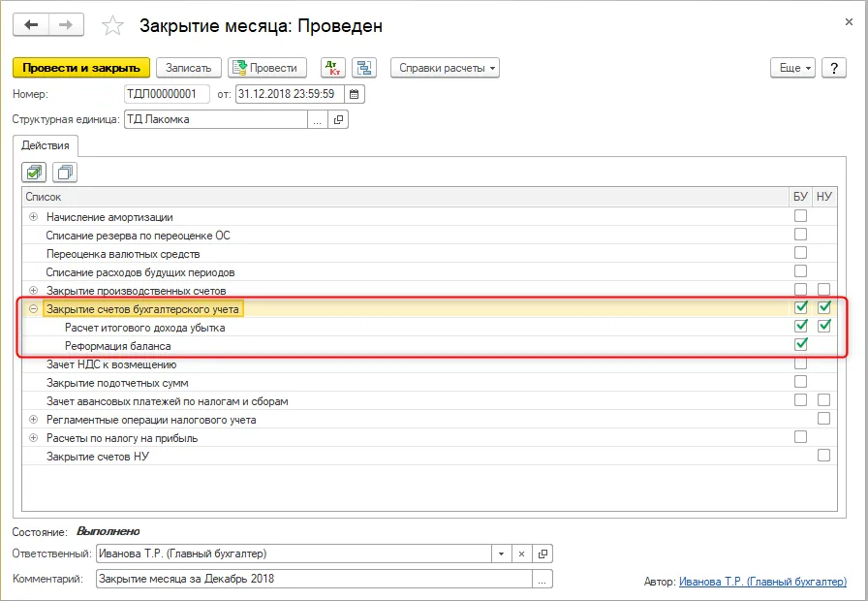Toggle НУ checkbox for Закрытие производственных счетов
This screenshot has height=601, width=868.
click(x=823, y=289)
